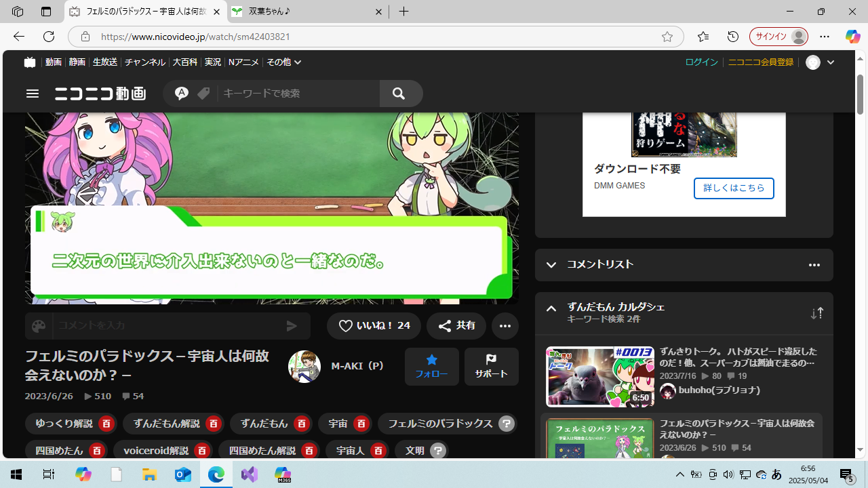Click question icon on 文明 tag
The height and width of the screenshot is (488, 868).
pyautogui.click(x=438, y=451)
